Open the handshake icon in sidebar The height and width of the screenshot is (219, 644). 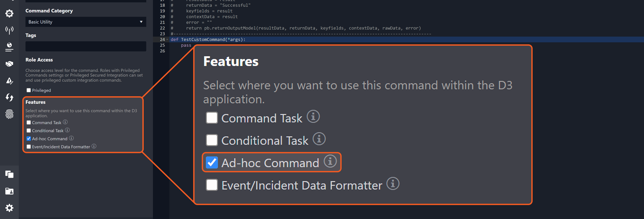[x=9, y=64]
